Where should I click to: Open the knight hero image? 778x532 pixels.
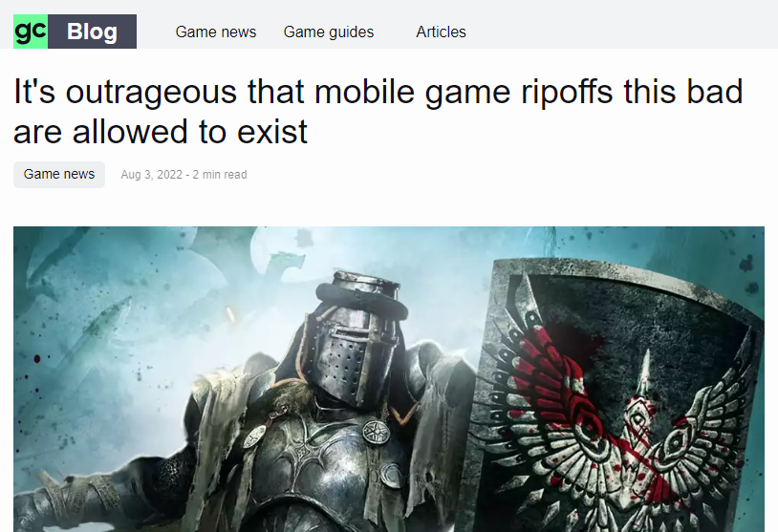[x=389, y=379]
